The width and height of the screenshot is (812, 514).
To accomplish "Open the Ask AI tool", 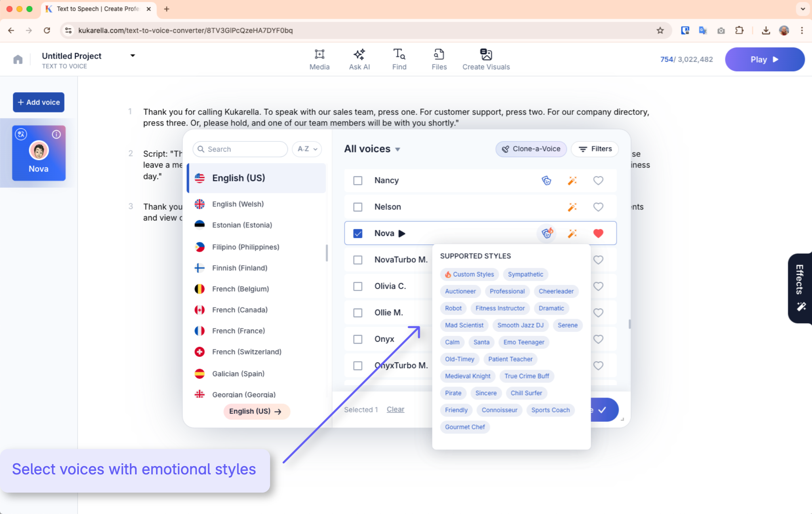I will (x=359, y=59).
